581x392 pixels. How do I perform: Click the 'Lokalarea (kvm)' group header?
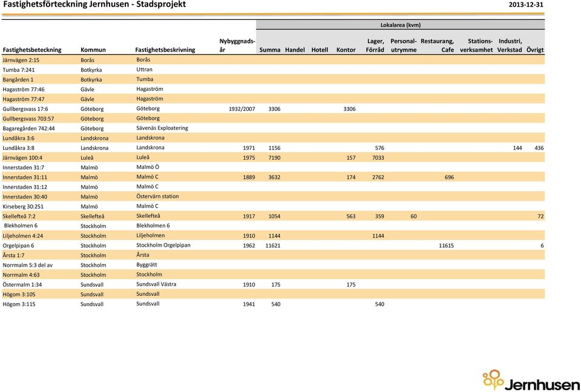(x=401, y=25)
